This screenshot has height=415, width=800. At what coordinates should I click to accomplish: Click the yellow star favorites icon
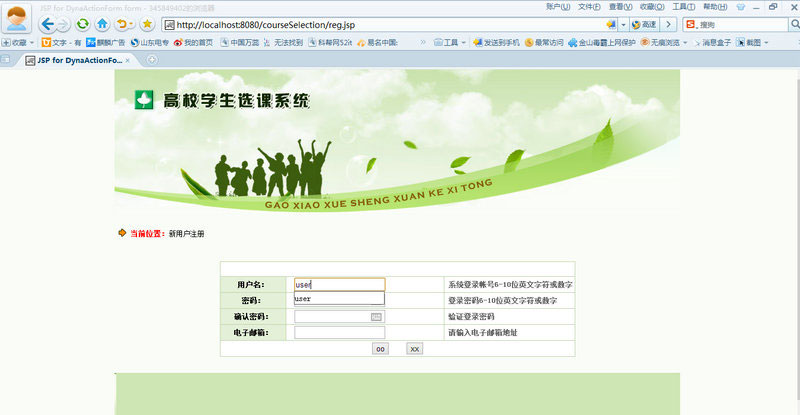(x=147, y=24)
